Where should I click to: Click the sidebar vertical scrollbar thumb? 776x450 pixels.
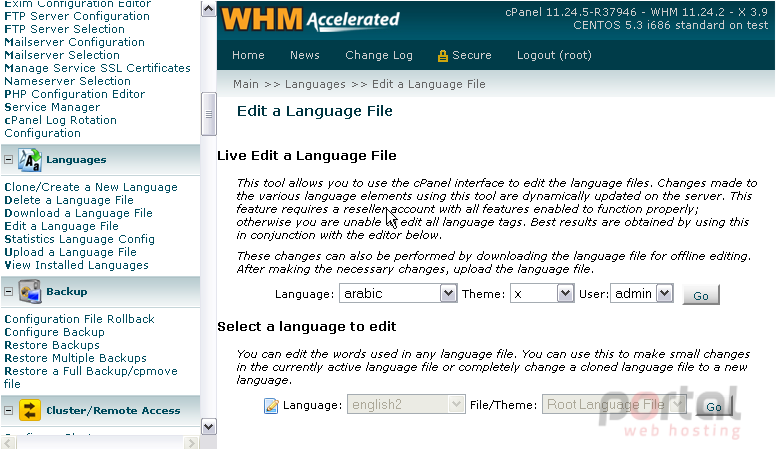pos(208,114)
